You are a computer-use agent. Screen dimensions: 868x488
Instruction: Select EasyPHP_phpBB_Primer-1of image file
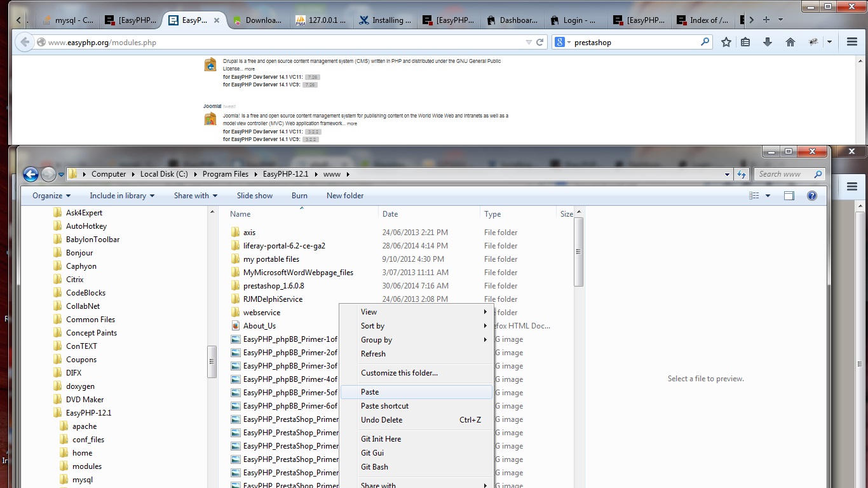290,339
